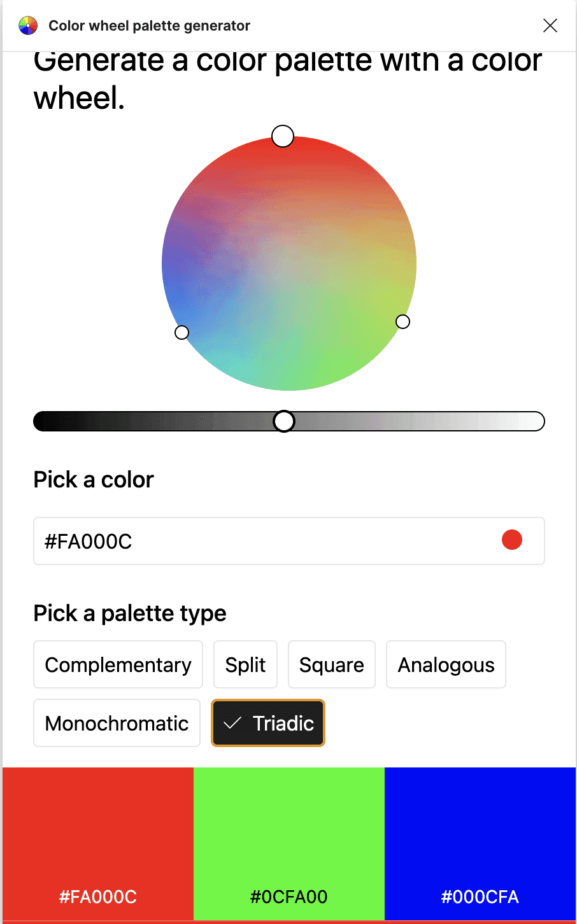The height and width of the screenshot is (924, 577).
Task: Select the green handle on the wheel right
Action: [x=403, y=322]
